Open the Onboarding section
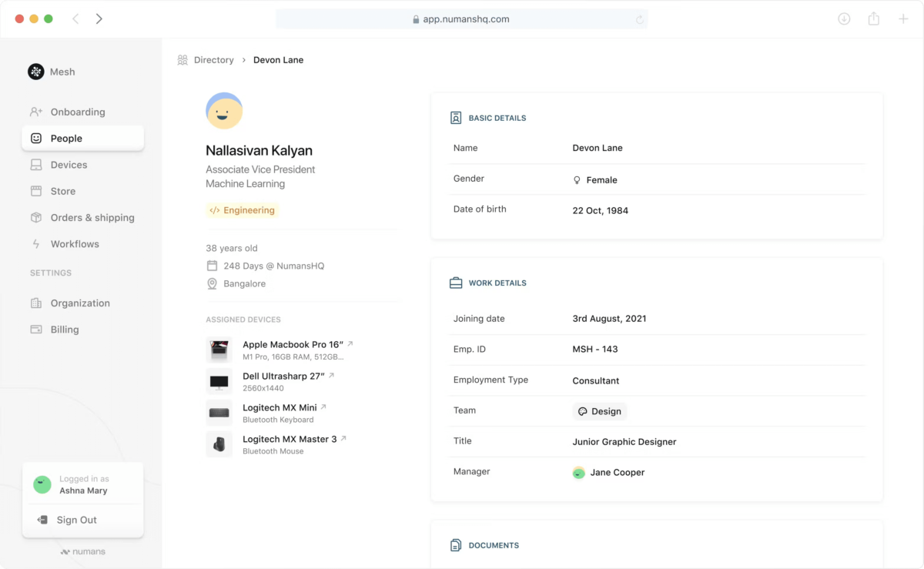Image resolution: width=924 pixels, height=569 pixels. [x=77, y=112]
